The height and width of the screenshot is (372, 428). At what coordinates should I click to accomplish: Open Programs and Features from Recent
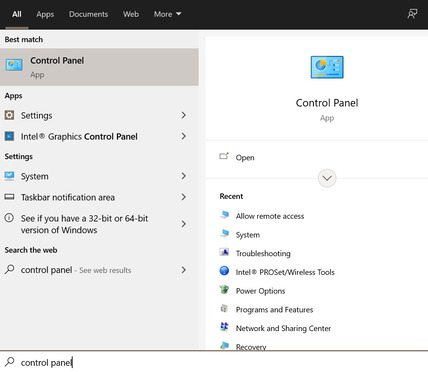274,310
